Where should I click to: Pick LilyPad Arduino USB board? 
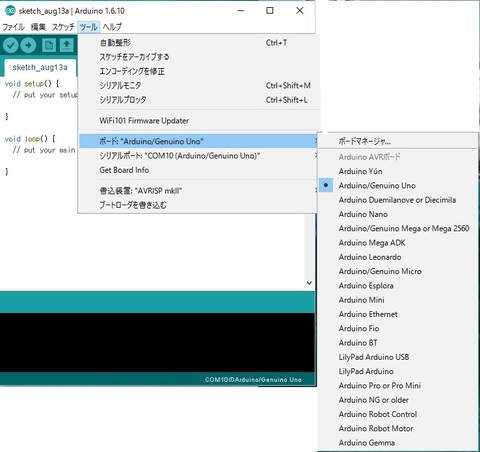tap(398, 357)
